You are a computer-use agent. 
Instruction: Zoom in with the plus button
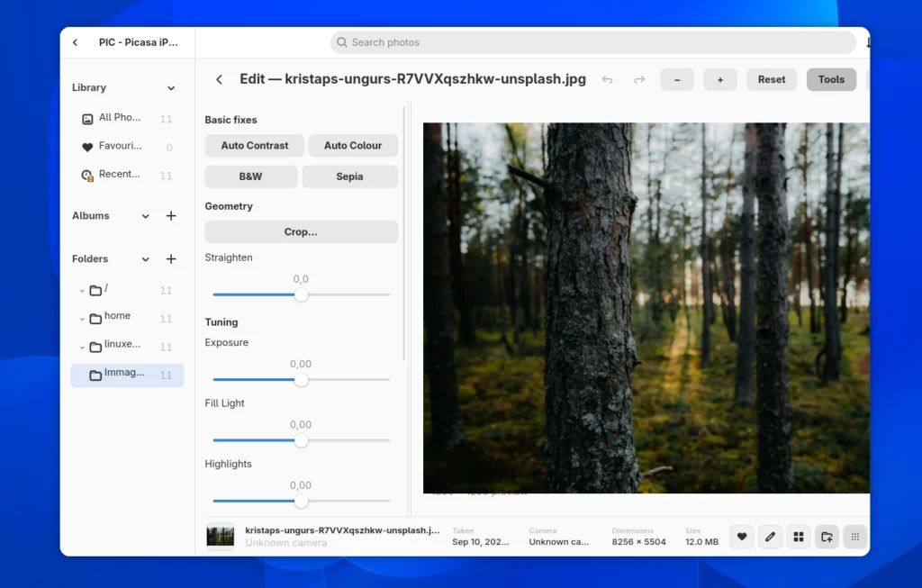click(719, 79)
